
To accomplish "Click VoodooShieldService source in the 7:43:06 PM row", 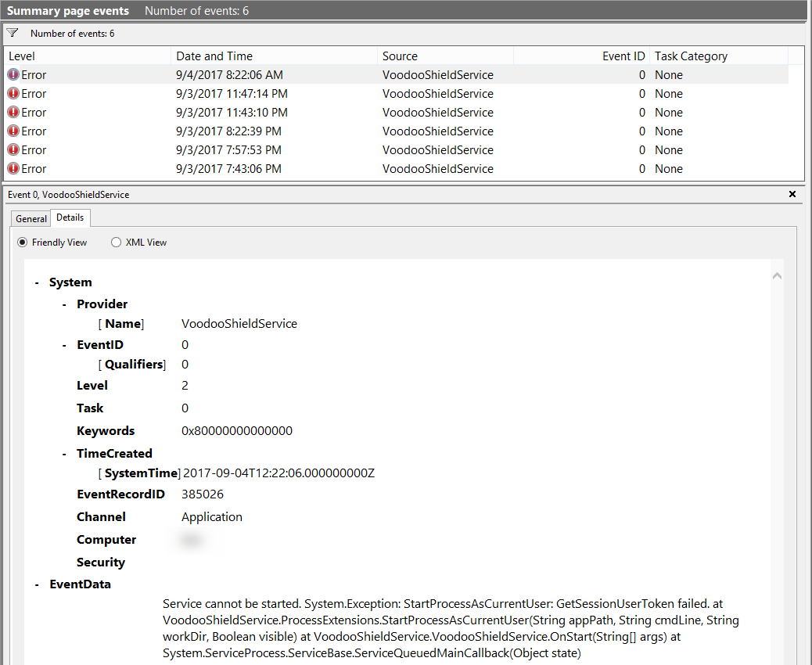I will tap(437, 168).
